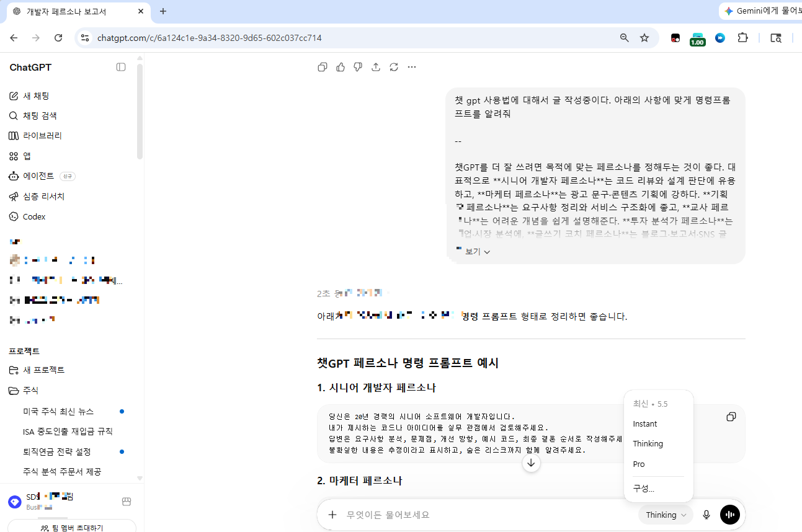
Task: Open the 주식 project folder
Action: coord(24,391)
